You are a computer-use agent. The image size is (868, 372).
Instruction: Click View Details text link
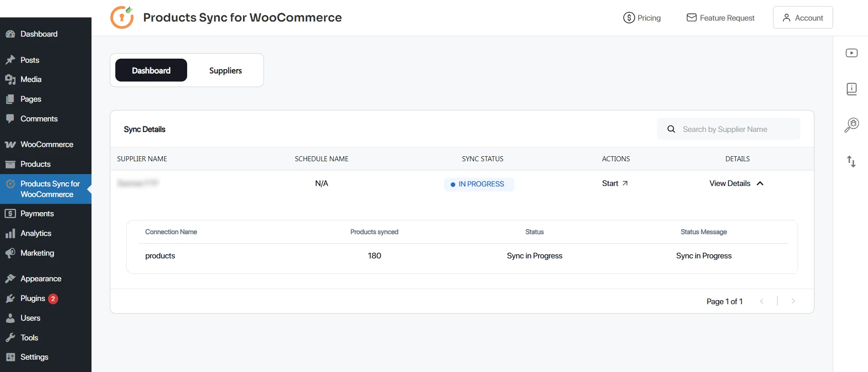[730, 183]
